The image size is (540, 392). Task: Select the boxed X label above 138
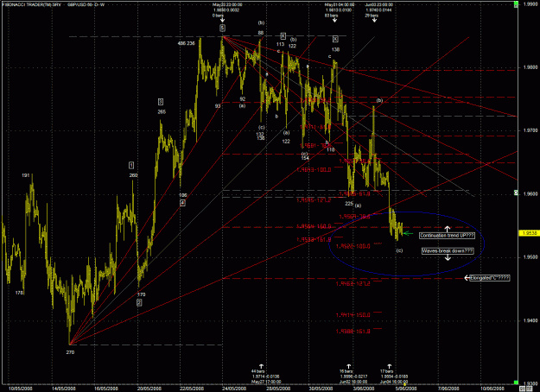(x=335, y=39)
